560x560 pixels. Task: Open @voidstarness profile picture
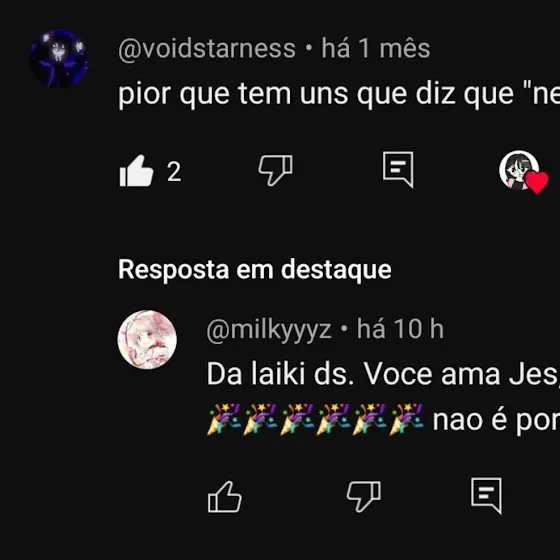[59, 59]
